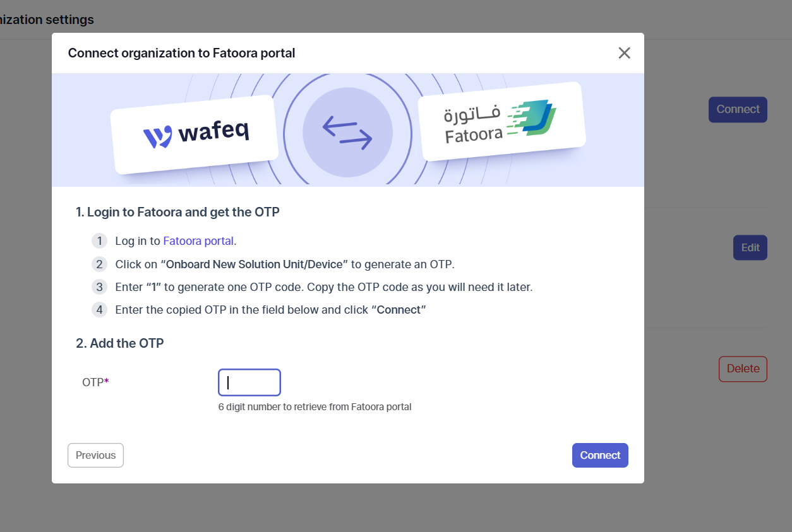Click the dimmed Connect button behind dialog

(x=738, y=109)
